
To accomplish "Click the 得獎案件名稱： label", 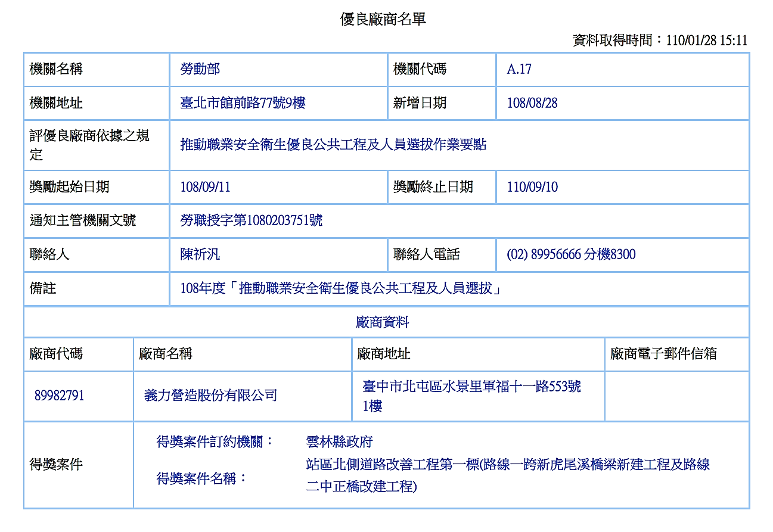I will [x=202, y=478].
